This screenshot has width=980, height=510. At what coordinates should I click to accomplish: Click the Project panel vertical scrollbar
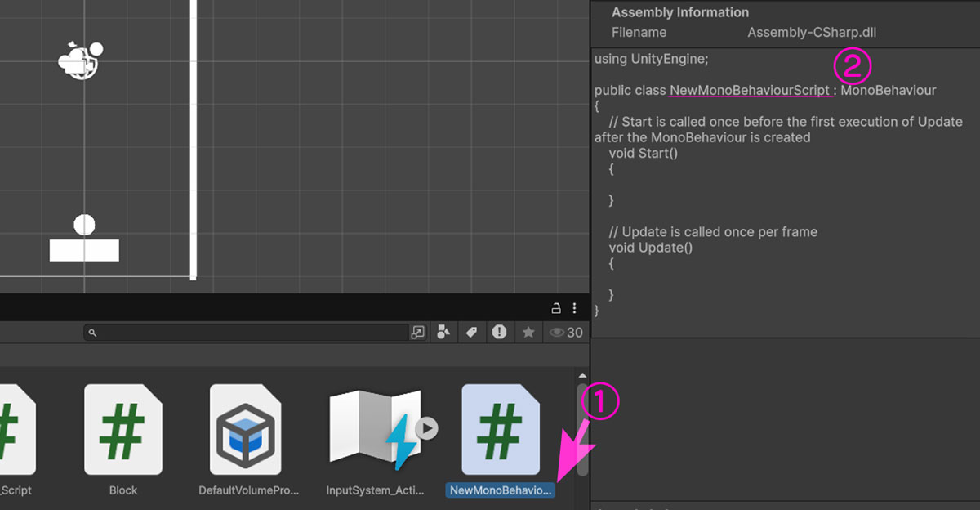click(582, 431)
